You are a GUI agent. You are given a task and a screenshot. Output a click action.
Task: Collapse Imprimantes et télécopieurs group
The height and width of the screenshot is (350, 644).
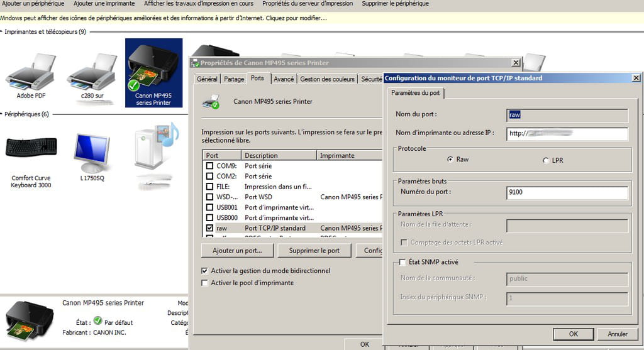tap(2, 31)
